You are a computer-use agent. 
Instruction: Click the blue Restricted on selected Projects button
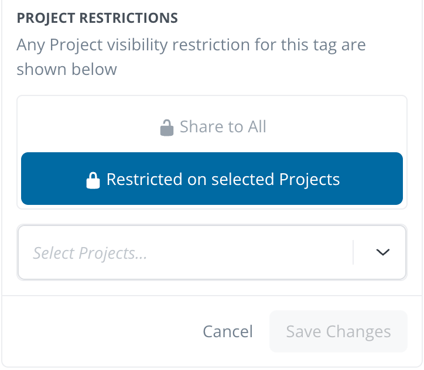[x=212, y=179]
